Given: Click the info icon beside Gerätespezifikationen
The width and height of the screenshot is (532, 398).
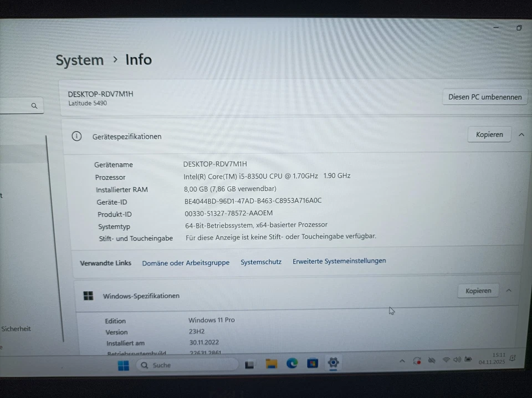Looking at the screenshot, I should 76,136.
